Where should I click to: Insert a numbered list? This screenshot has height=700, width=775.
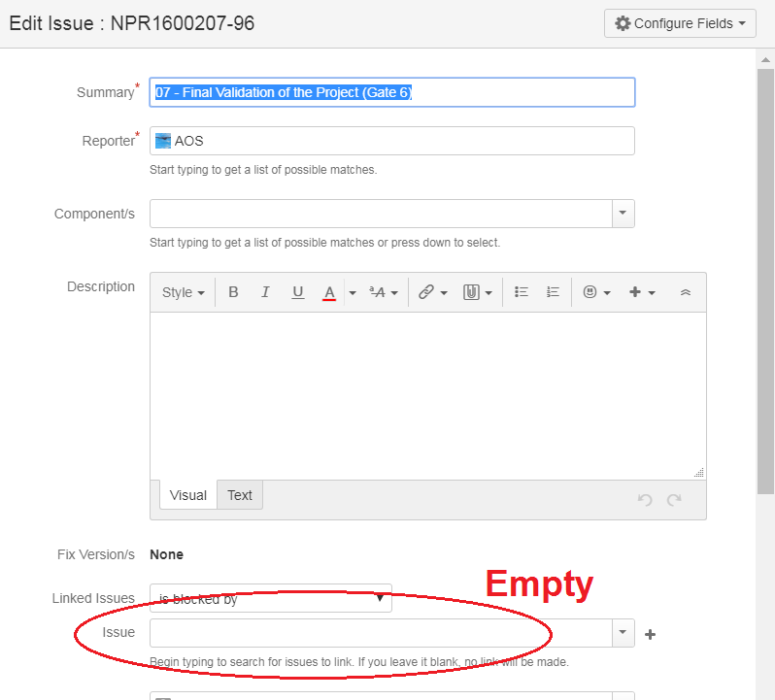tap(553, 292)
